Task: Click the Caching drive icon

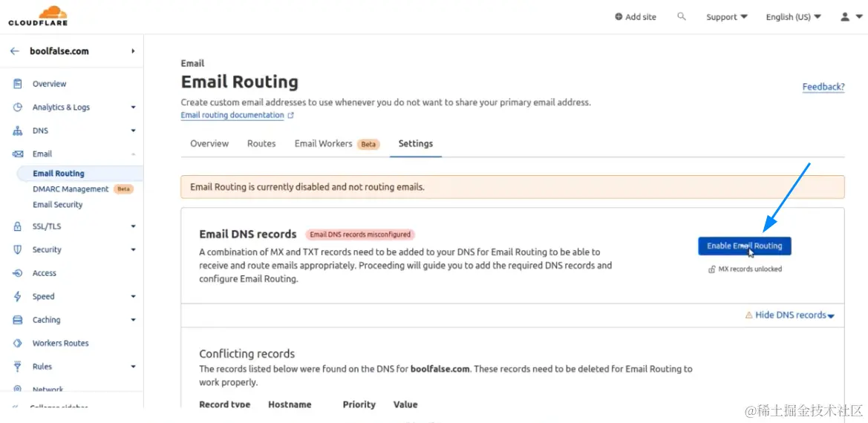Action: pyautogui.click(x=18, y=320)
